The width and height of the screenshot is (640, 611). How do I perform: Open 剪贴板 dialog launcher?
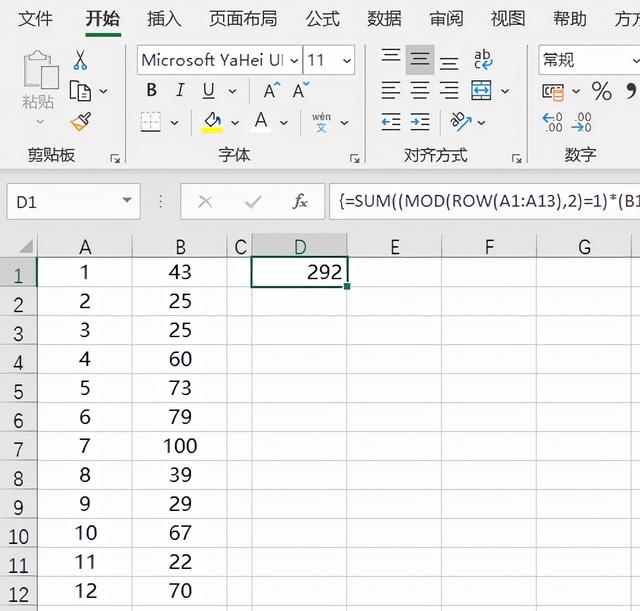(115, 159)
